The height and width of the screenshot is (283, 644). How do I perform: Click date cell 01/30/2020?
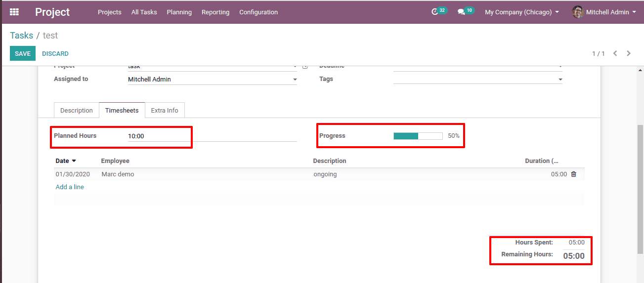pyautogui.click(x=73, y=174)
